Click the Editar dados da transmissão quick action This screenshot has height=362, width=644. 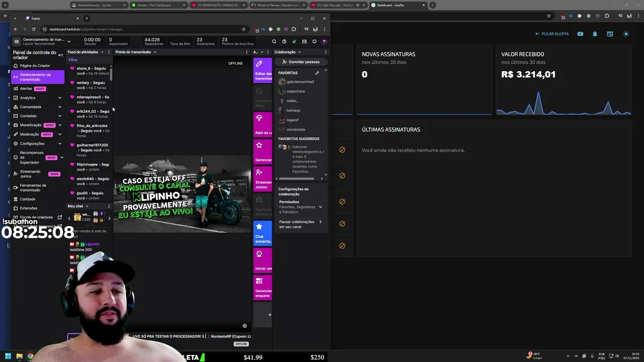click(x=263, y=70)
